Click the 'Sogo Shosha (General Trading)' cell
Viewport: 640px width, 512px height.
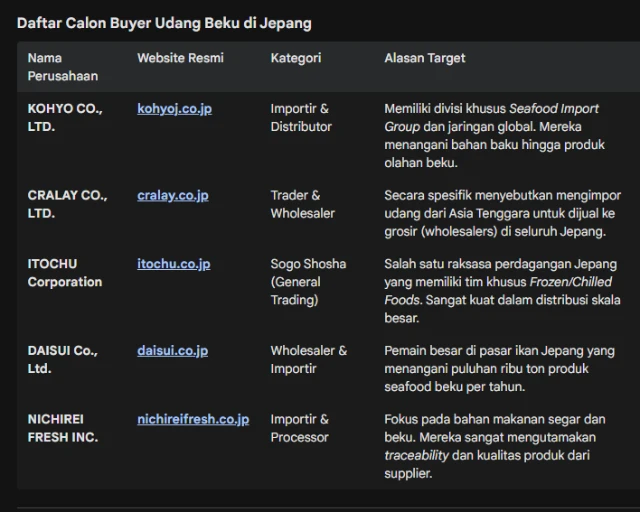point(308,282)
